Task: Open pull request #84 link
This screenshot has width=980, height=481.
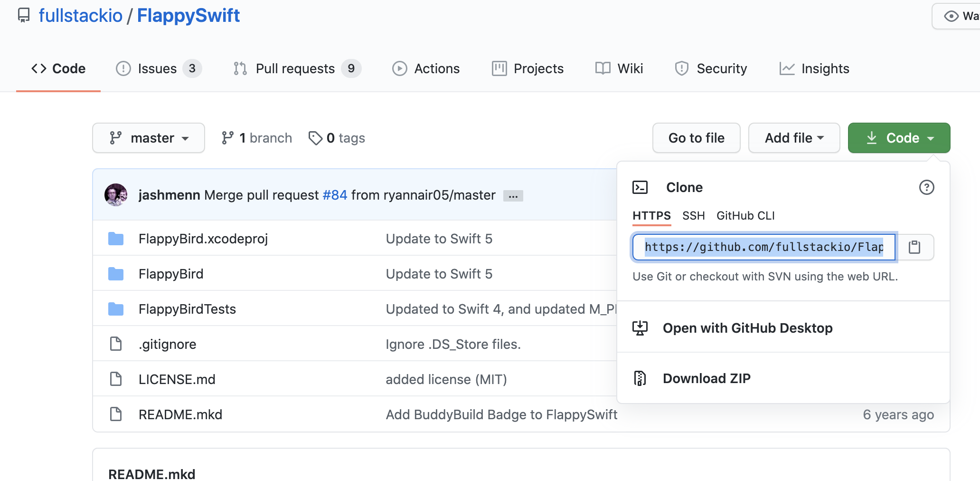Action: tap(335, 195)
